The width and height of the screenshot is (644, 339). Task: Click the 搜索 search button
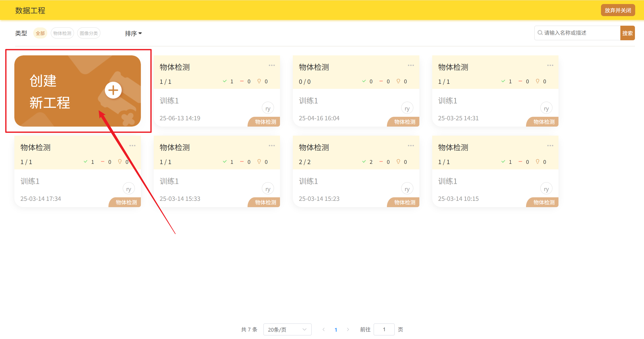coord(627,33)
